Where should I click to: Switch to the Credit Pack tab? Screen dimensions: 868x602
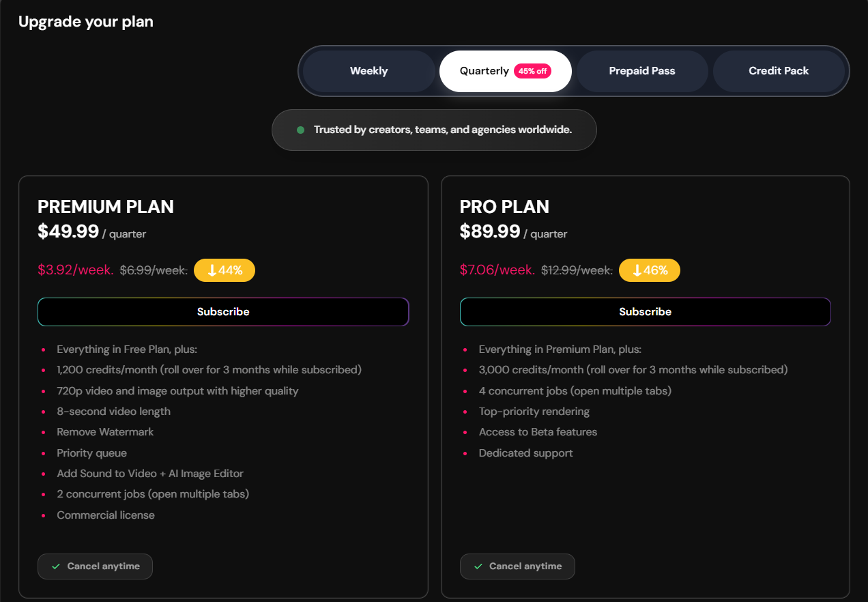779,71
